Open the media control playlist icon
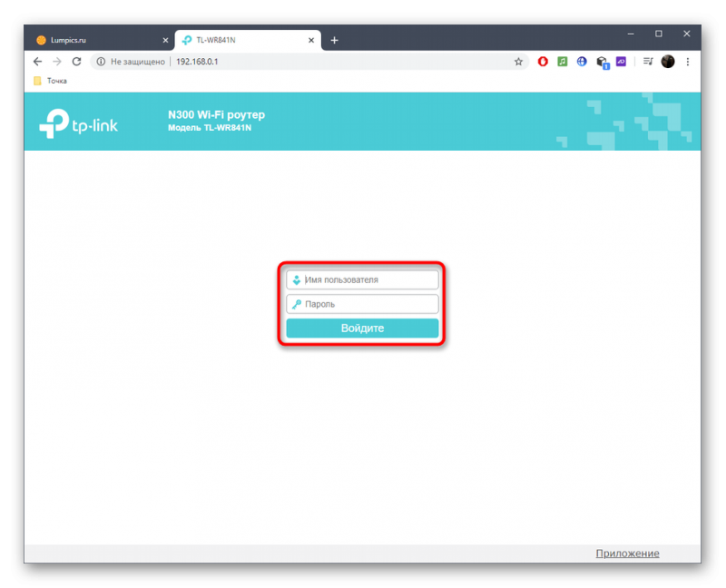Viewport: 726px width, 588px height. click(648, 61)
